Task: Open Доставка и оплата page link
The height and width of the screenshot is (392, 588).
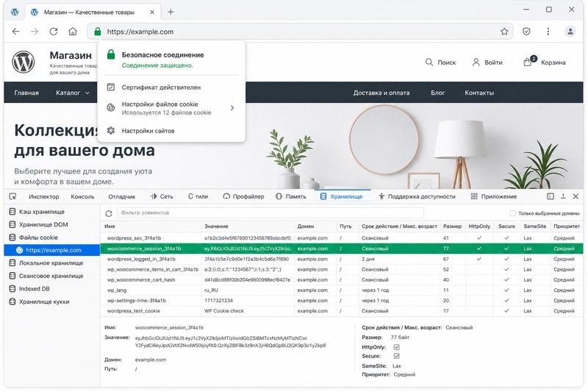Action: (x=381, y=93)
